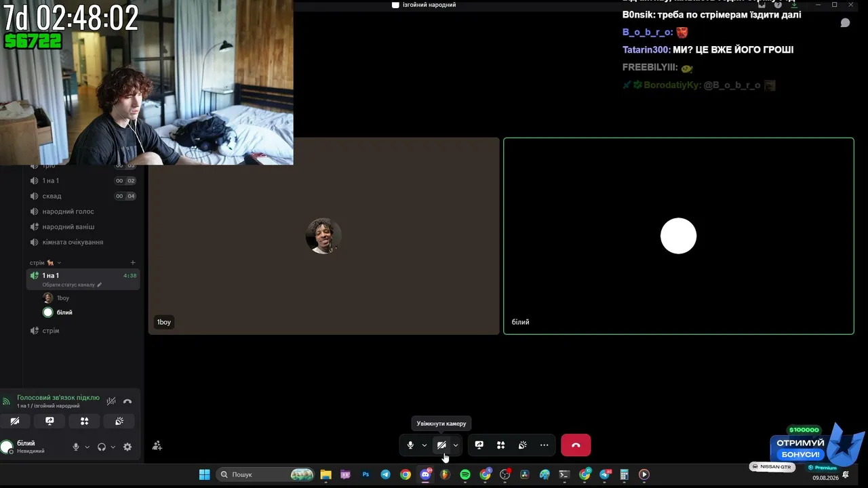Join the 'стрім' voice channel at bottom
The width and height of the screenshot is (868, 488).
[83, 331]
